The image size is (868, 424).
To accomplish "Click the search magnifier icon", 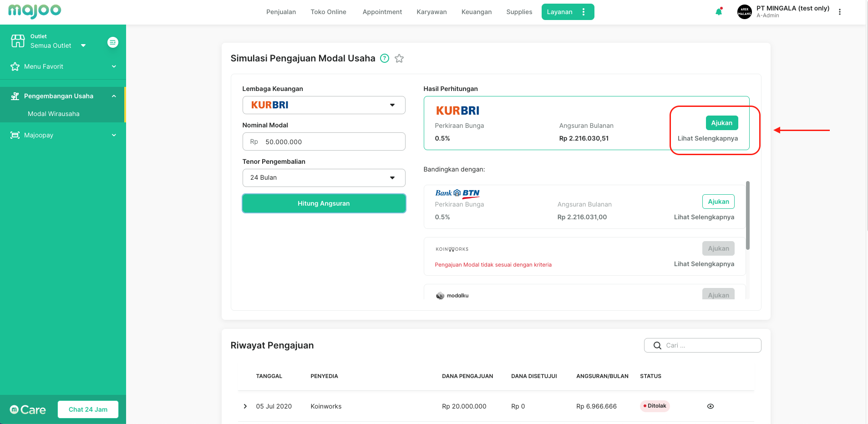I will point(657,345).
